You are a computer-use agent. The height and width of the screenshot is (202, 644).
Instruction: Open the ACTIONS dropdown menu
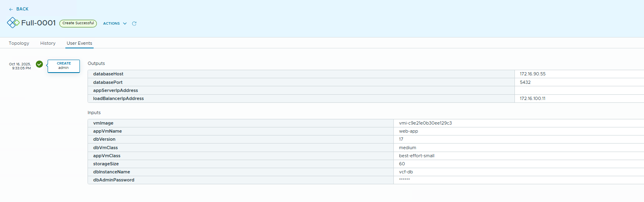click(115, 23)
